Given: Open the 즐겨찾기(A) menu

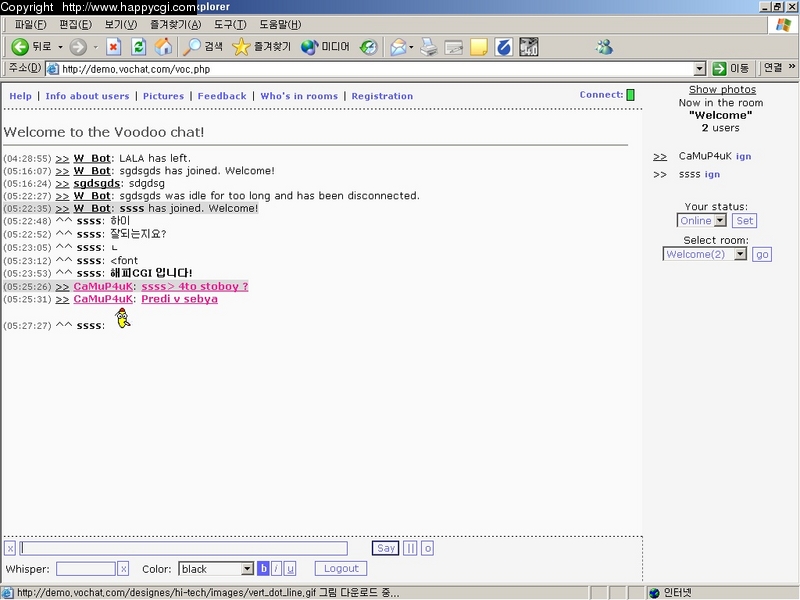Looking at the screenshot, I should pos(176,24).
